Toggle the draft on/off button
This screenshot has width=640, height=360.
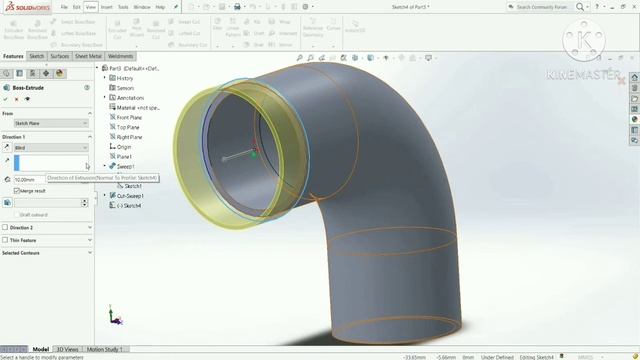(7, 203)
